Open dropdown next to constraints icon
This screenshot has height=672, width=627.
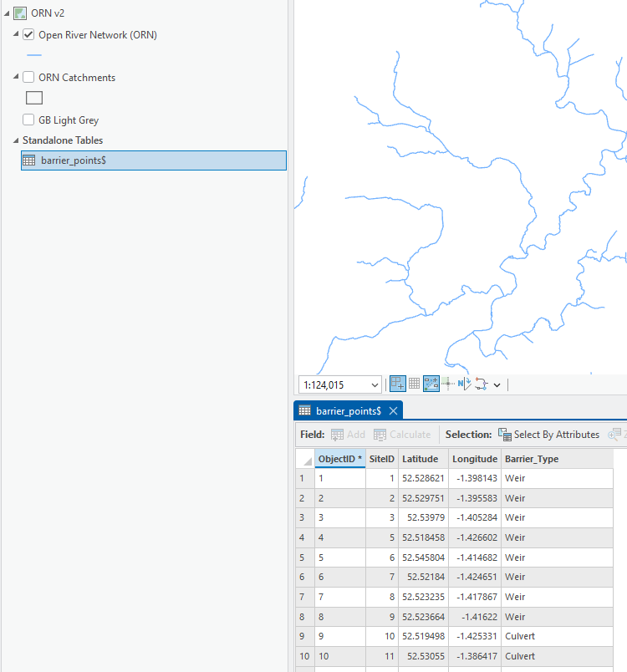click(497, 385)
